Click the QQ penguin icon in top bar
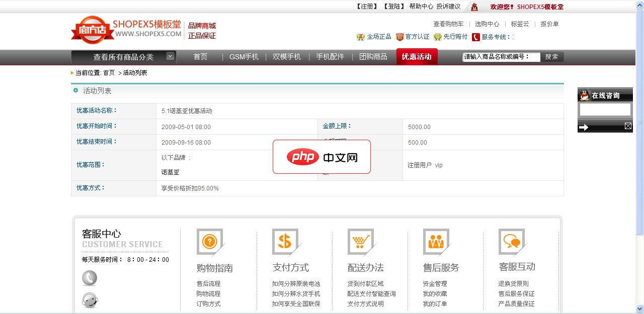Screen dimensions: 644x314 pyautogui.click(x=473, y=7)
